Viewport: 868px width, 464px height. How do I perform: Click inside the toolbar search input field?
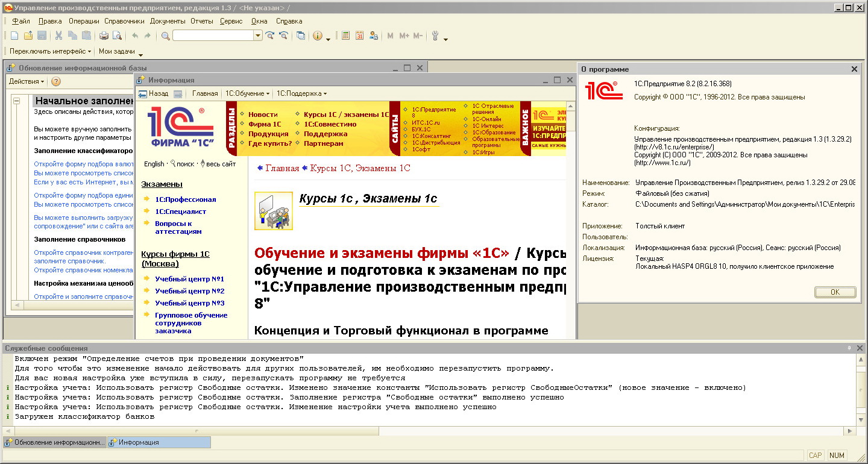(213, 36)
